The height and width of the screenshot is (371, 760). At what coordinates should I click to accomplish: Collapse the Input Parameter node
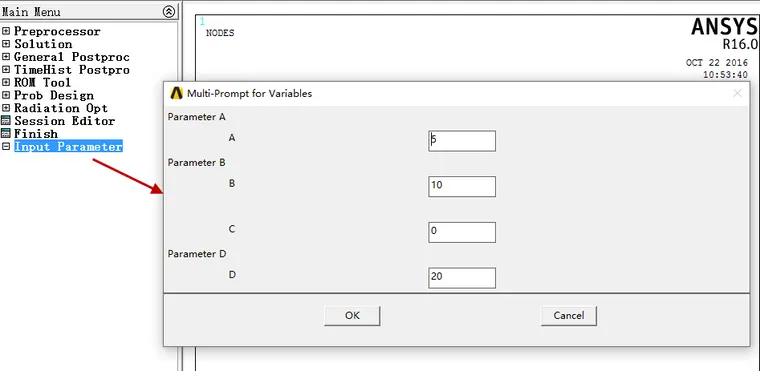[6, 146]
